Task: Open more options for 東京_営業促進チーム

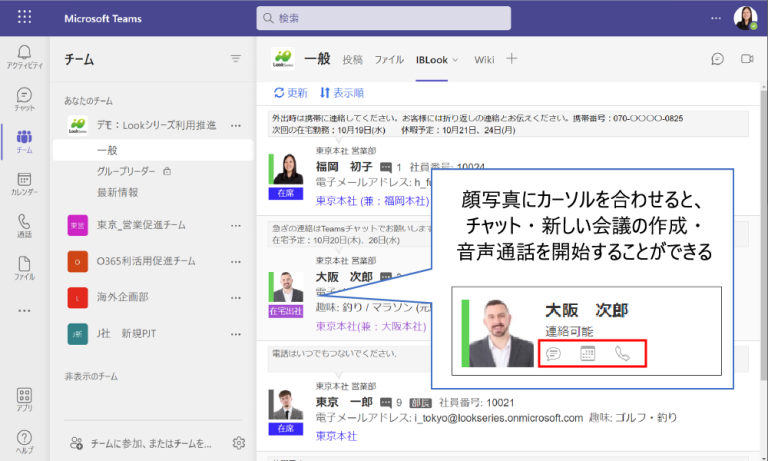Action: tap(236, 225)
